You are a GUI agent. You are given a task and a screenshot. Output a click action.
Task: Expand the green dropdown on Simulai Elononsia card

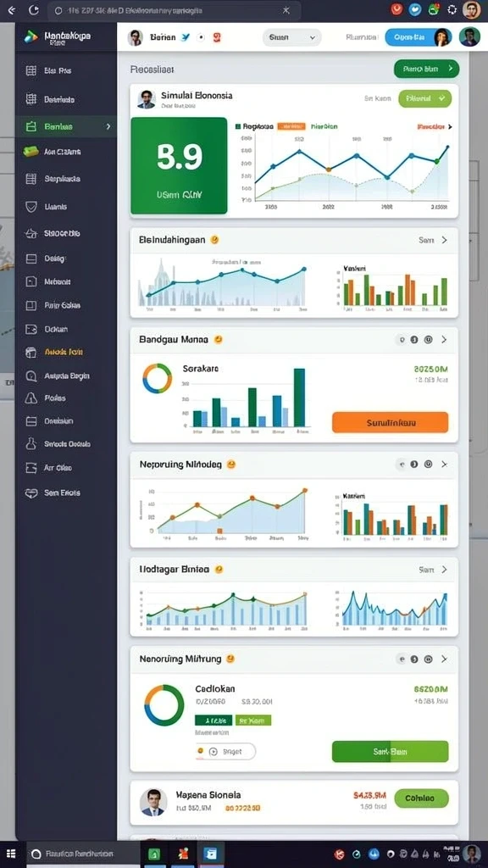point(425,98)
